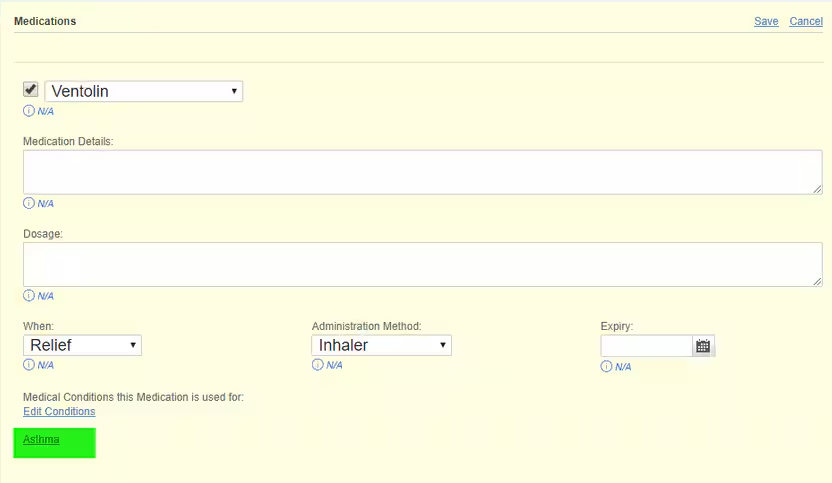
Task: Click the 'Administration Method:' label
Action: pos(366,326)
